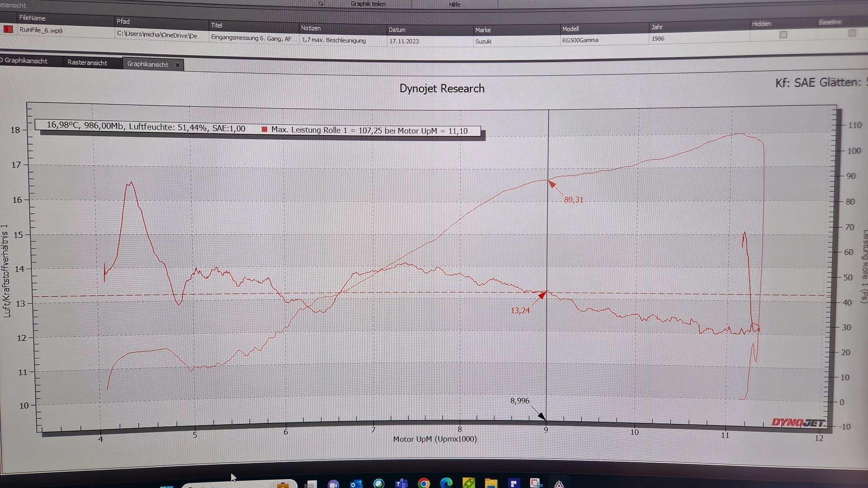This screenshot has height=488, width=868.
Task: Select the title cell Eingangsmessung 6. Gang
Action: [x=253, y=38]
